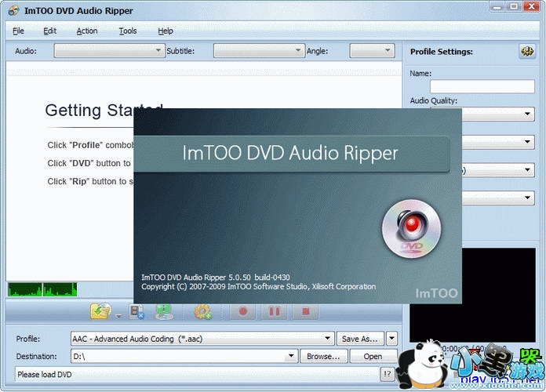546x392 pixels.
Task: Click the DVD disc logo on splash
Action: point(412,229)
